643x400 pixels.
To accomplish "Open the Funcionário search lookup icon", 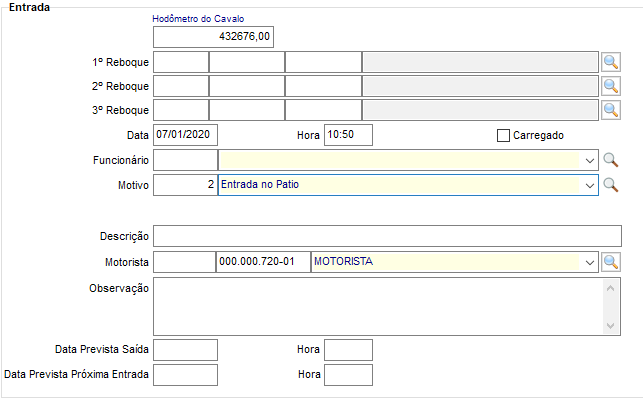I will [x=611, y=160].
